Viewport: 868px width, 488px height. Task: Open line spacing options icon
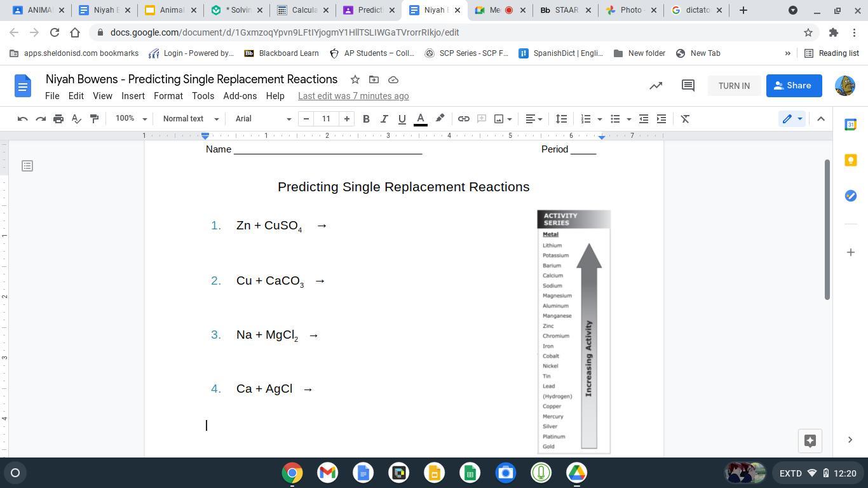coord(561,119)
